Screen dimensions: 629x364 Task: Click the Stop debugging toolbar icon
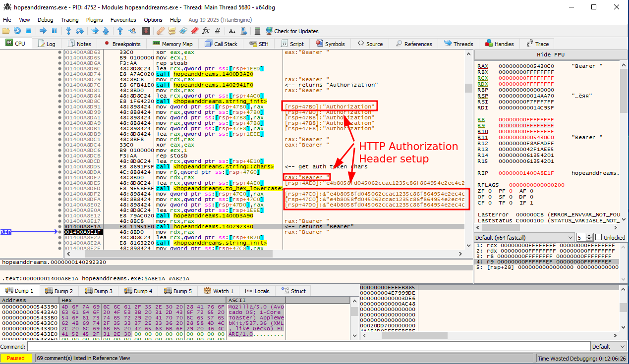click(x=28, y=31)
